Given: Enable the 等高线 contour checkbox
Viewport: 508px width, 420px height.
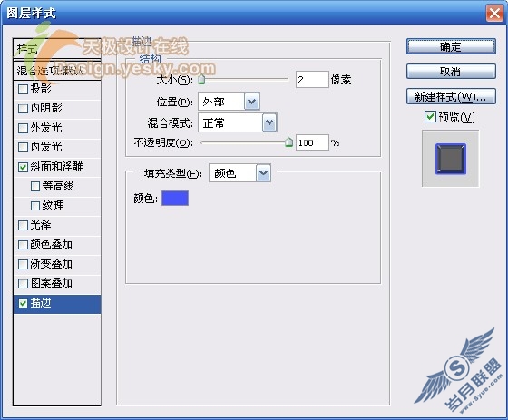Looking at the screenshot, I should [35, 186].
